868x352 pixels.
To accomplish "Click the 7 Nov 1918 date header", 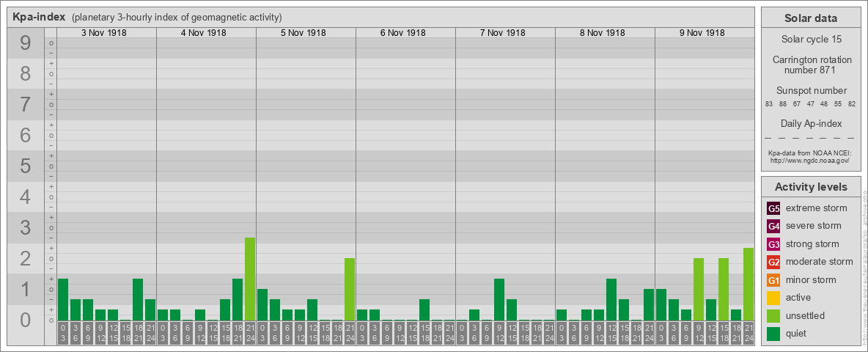I will [x=502, y=33].
